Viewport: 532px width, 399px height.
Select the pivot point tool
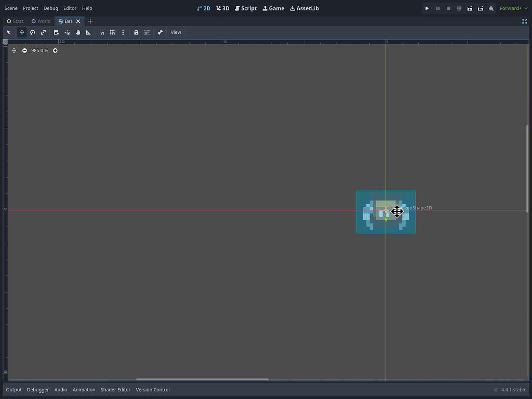pyautogui.click(x=67, y=32)
